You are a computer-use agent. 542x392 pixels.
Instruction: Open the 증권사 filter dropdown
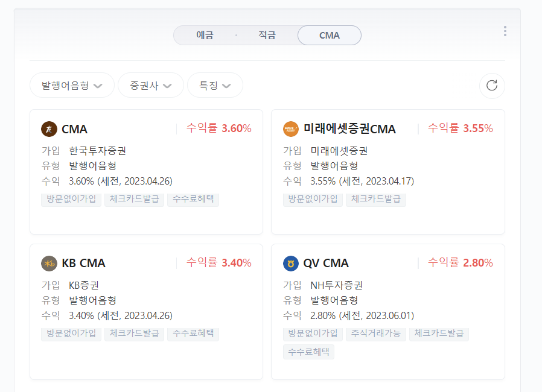(x=151, y=85)
